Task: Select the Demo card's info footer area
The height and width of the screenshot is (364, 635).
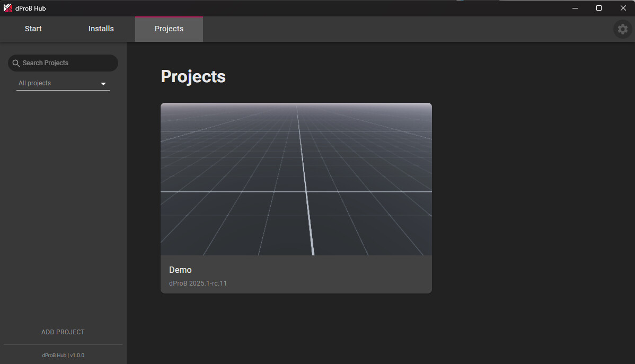Action: [x=318, y=274]
